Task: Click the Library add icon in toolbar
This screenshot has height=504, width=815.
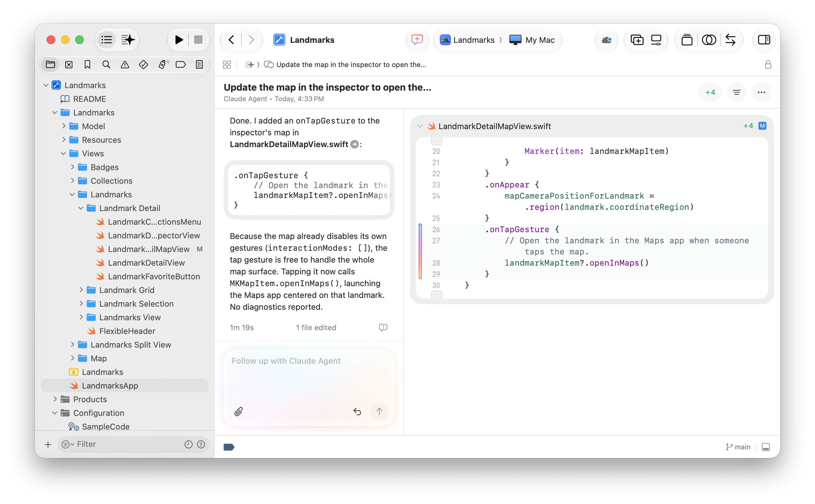Action: (637, 40)
